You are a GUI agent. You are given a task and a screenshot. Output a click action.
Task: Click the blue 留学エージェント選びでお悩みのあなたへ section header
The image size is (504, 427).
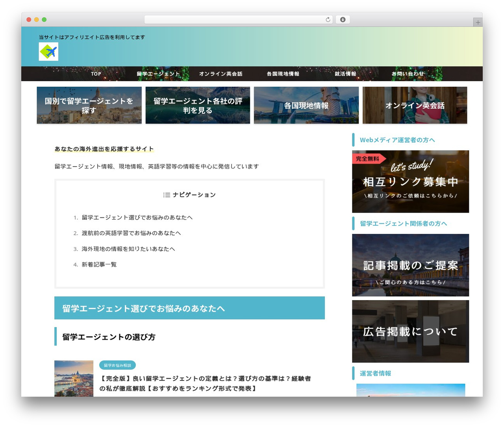tap(189, 308)
